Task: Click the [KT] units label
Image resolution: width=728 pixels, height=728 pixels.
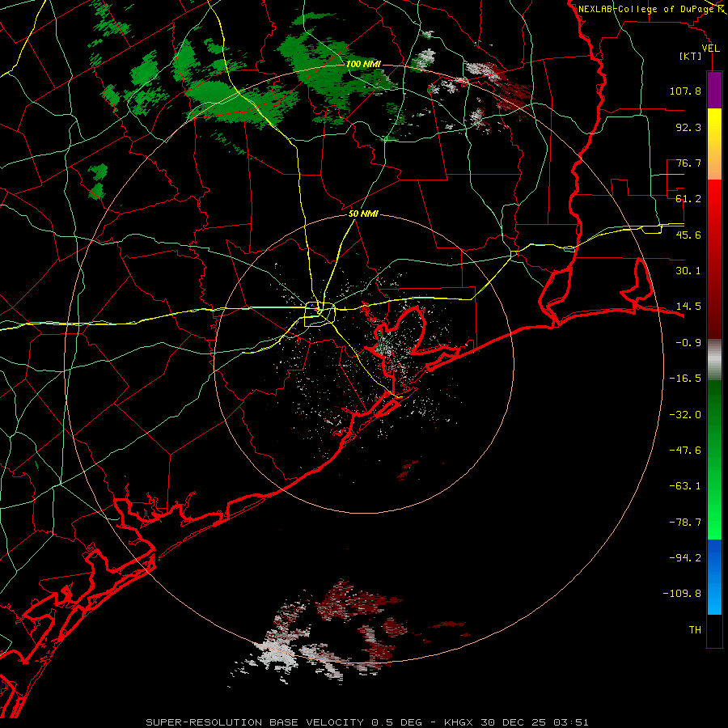Action: tap(691, 56)
